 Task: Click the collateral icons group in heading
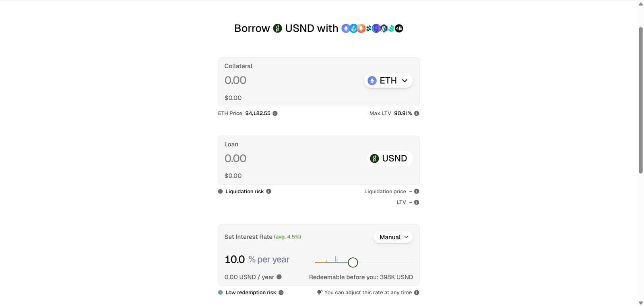coord(372,28)
